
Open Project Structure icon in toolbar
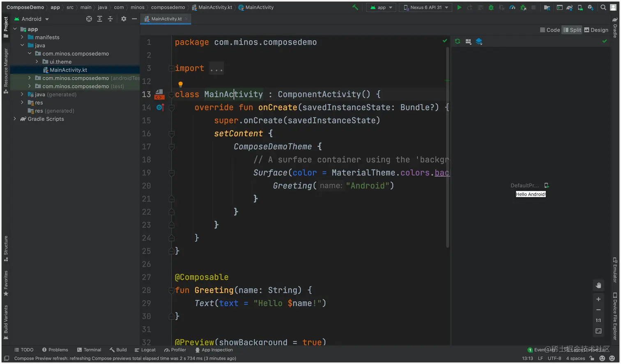point(547,7)
